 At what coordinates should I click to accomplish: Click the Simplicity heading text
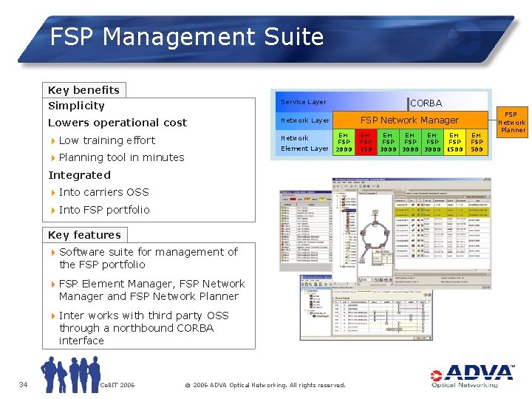(76, 106)
